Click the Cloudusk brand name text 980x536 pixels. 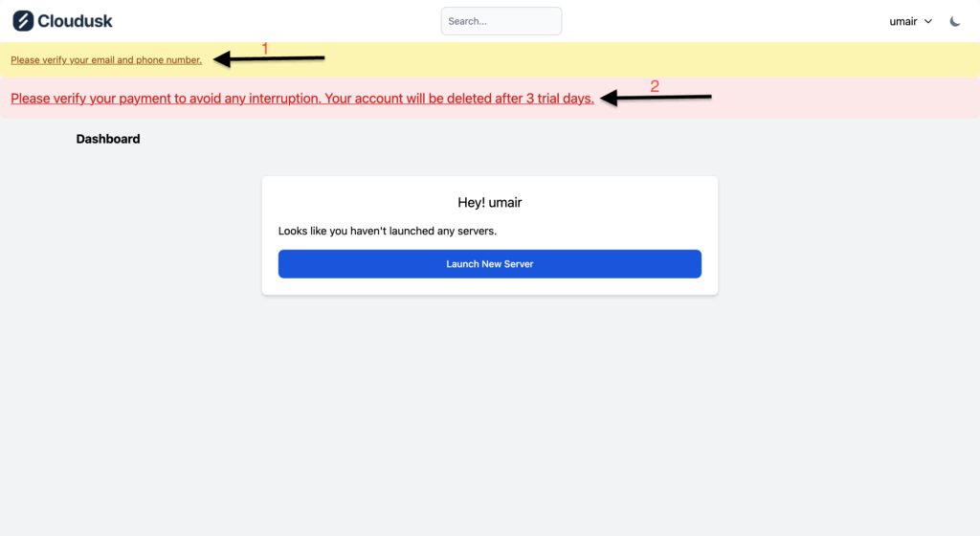75,21
